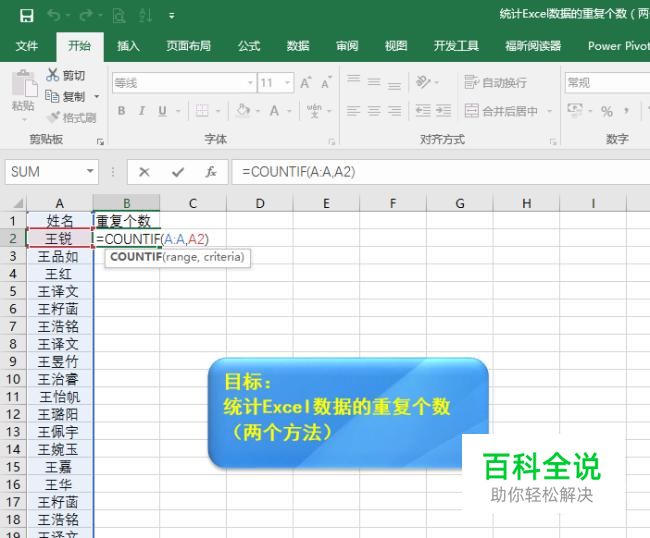Open the number format 常规 combo box

tap(607, 83)
